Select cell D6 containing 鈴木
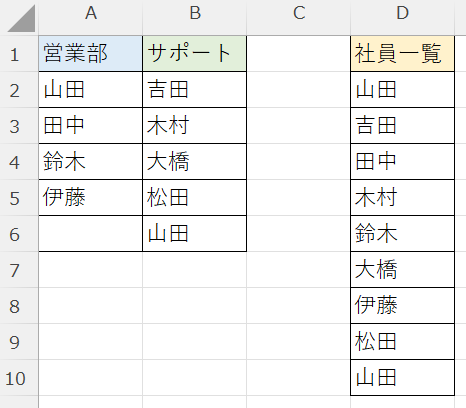 (x=402, y=234)
